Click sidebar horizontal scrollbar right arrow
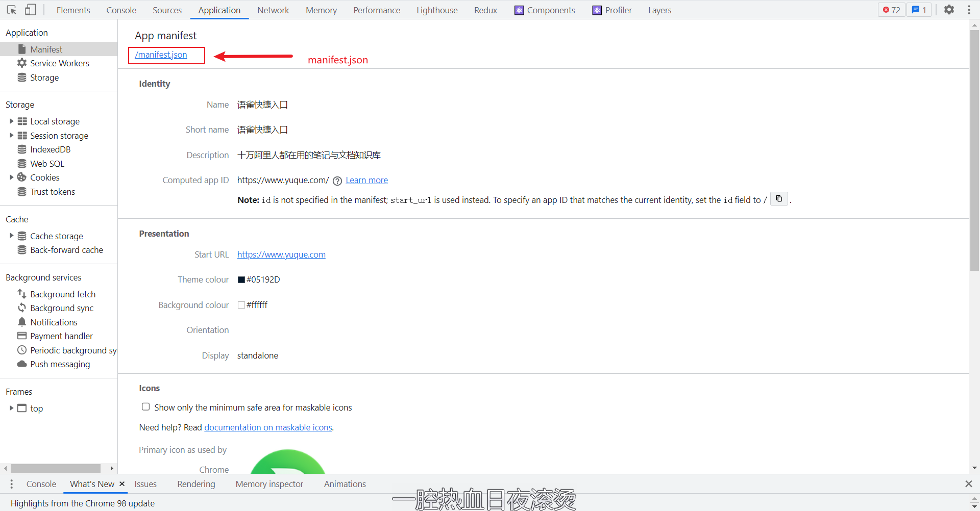The image size is (980, 511). click(112, 468)
